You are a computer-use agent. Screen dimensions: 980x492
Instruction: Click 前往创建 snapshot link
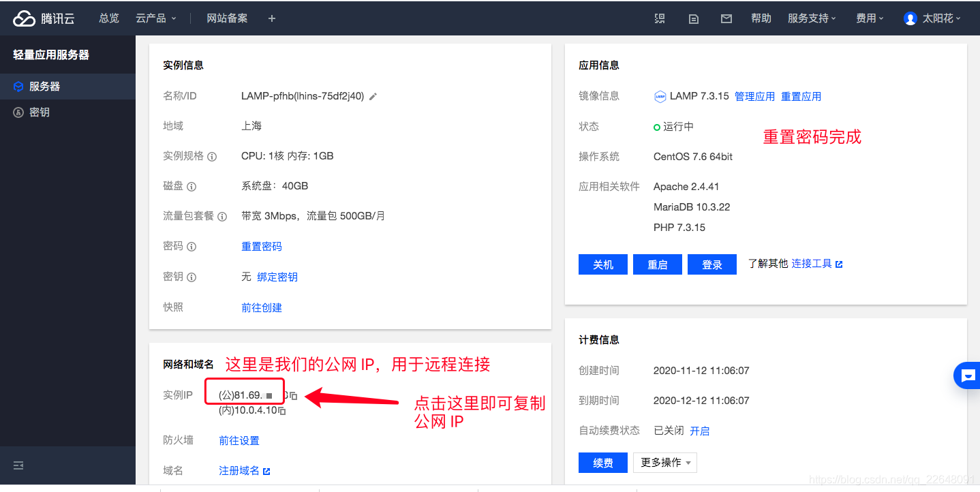tap(262, 308)
